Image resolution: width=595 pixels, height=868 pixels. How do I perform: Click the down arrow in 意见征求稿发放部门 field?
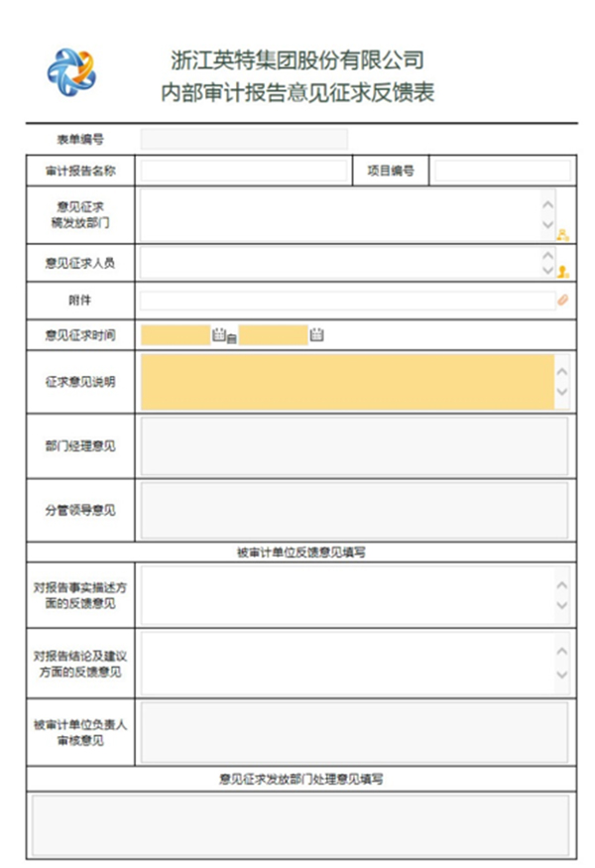click(x=548, y=224)
